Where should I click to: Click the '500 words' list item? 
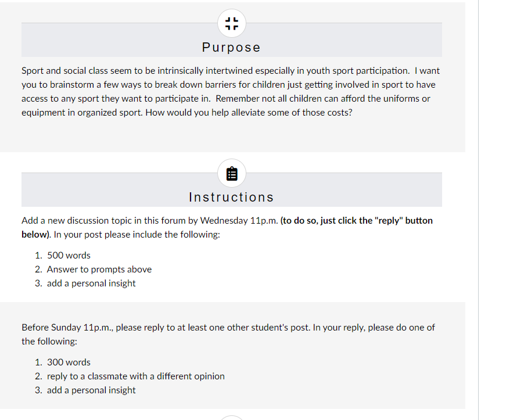[69, 255]
